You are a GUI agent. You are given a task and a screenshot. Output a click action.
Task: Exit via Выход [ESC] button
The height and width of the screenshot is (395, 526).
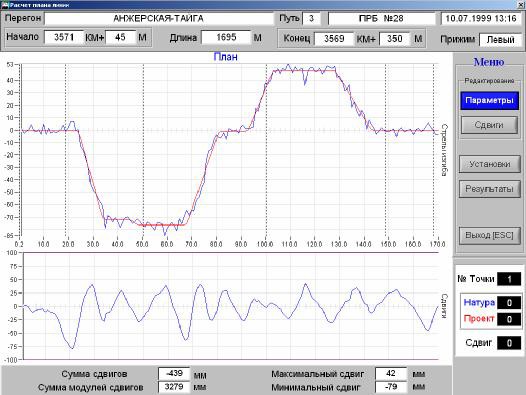point(489,235)
